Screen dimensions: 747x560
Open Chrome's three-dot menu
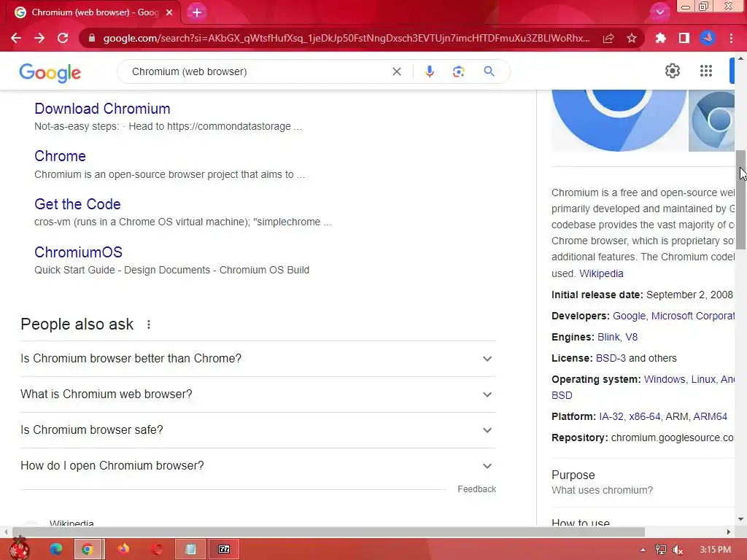(x=731, y=38)
